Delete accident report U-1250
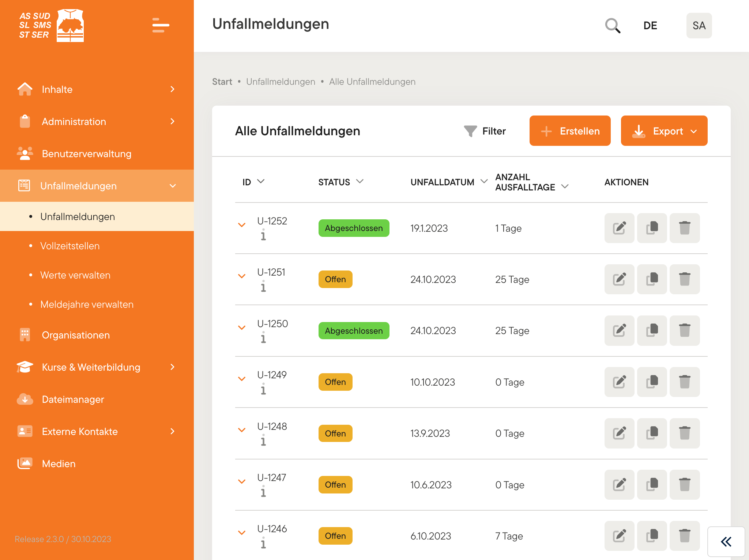Viewport: 749px width, 560px height. 684,331
